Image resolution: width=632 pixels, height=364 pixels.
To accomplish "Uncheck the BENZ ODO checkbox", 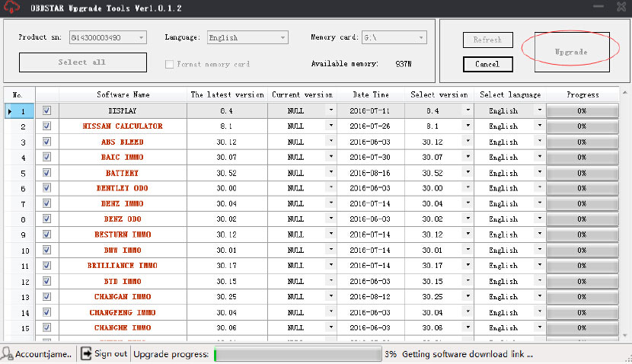I will pos(46,219).
